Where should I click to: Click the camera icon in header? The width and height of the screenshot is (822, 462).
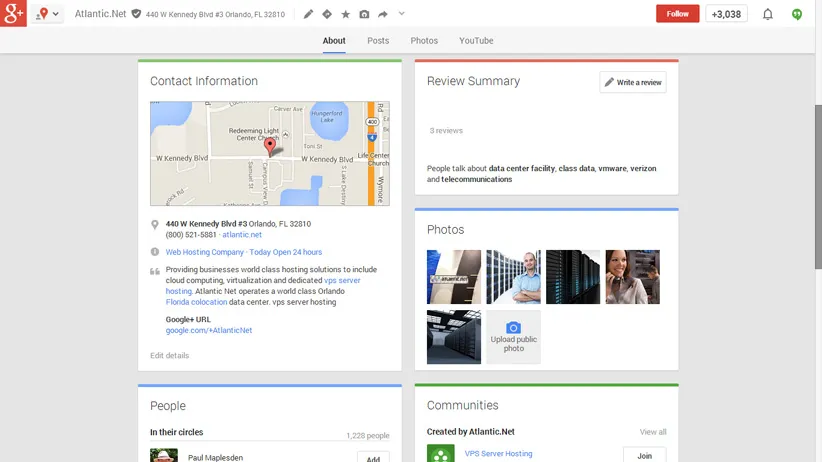point(364,14)
